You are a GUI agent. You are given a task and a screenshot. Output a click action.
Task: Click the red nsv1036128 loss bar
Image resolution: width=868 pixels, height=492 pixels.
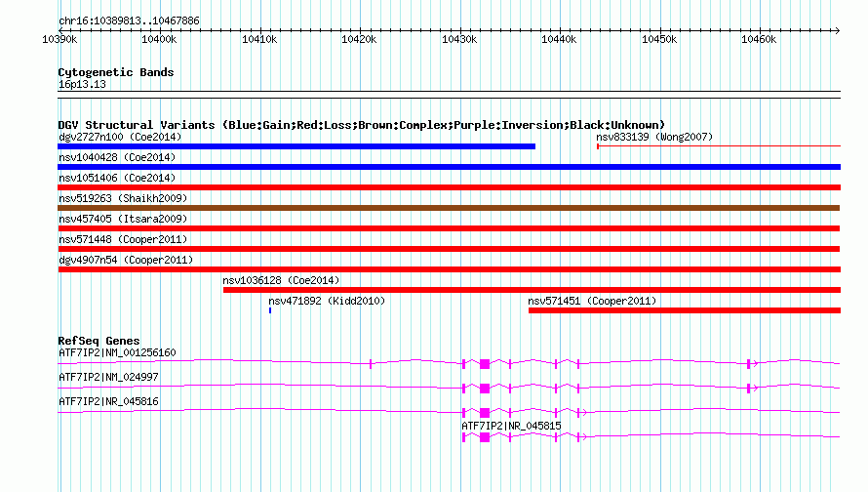(x=532, y=290)
